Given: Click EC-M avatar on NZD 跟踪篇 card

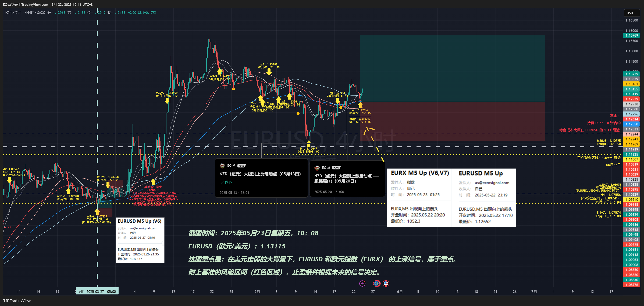Looking at the screenshot, I should (317, 168).
